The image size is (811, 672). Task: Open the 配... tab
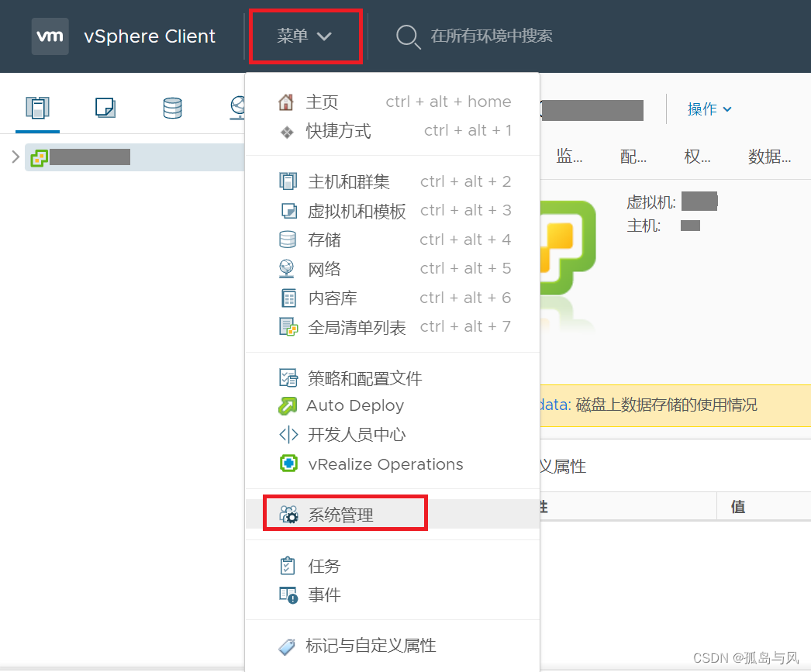coord(633,156)
